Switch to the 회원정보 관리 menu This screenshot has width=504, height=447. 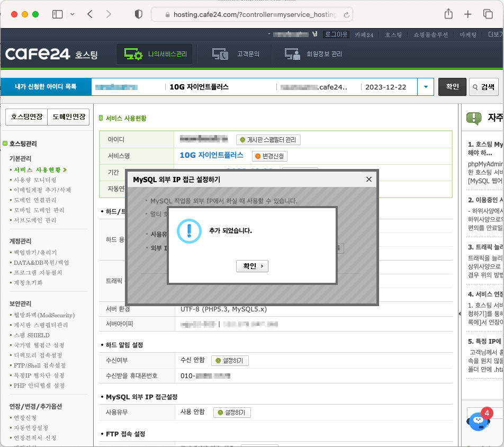point(313,54)
